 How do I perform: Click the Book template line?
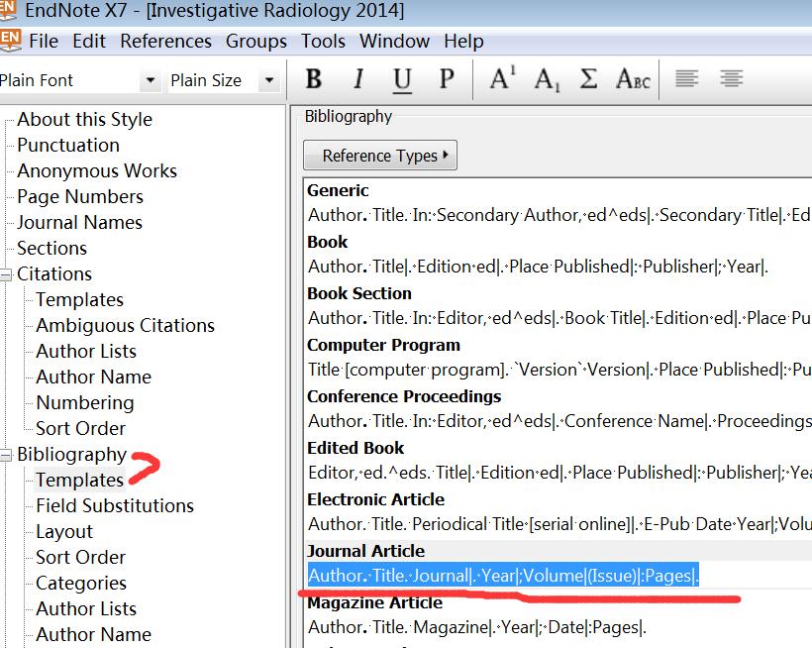538,267
